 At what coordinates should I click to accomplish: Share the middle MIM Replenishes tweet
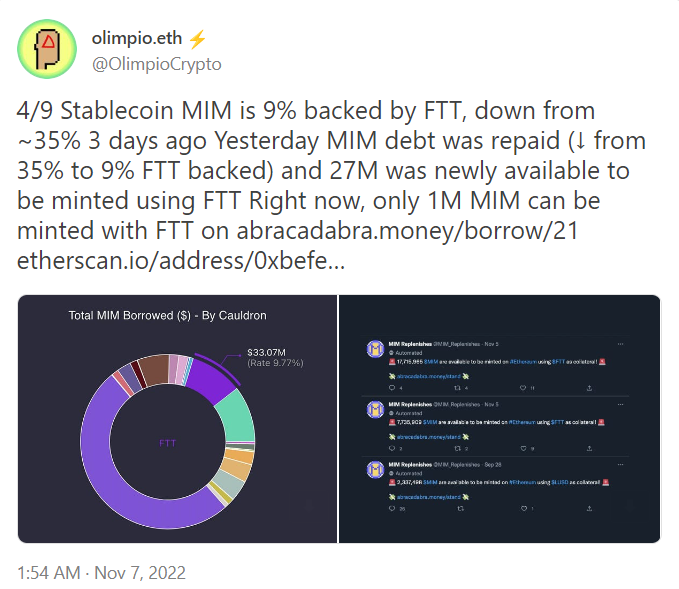click(x=589, y=448)
